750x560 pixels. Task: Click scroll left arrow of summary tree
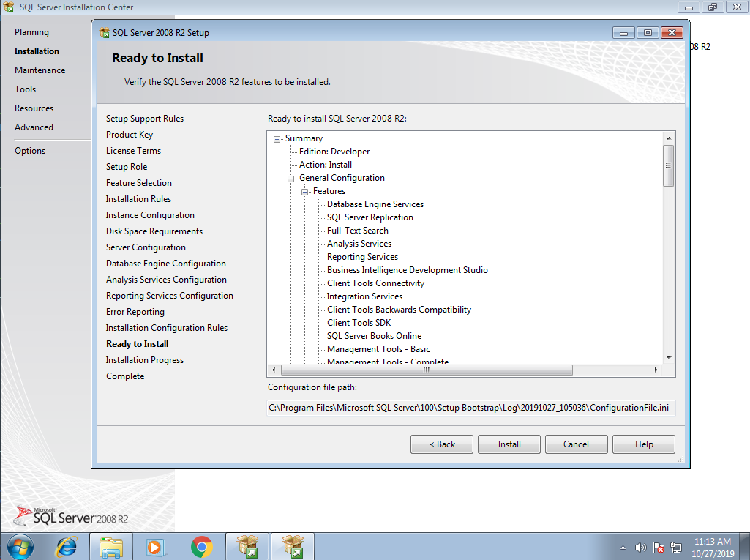click(x=274, y=370)
